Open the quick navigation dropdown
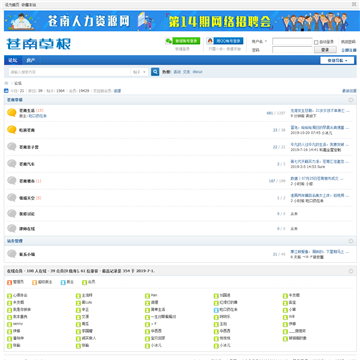 337,60
